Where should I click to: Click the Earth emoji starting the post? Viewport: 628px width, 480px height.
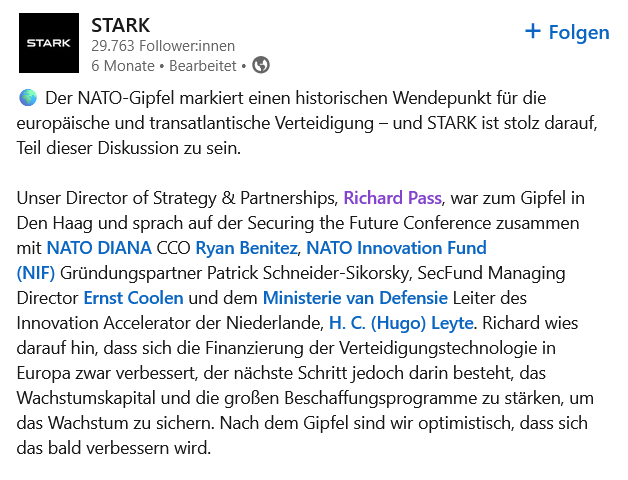tap(28, 99)
